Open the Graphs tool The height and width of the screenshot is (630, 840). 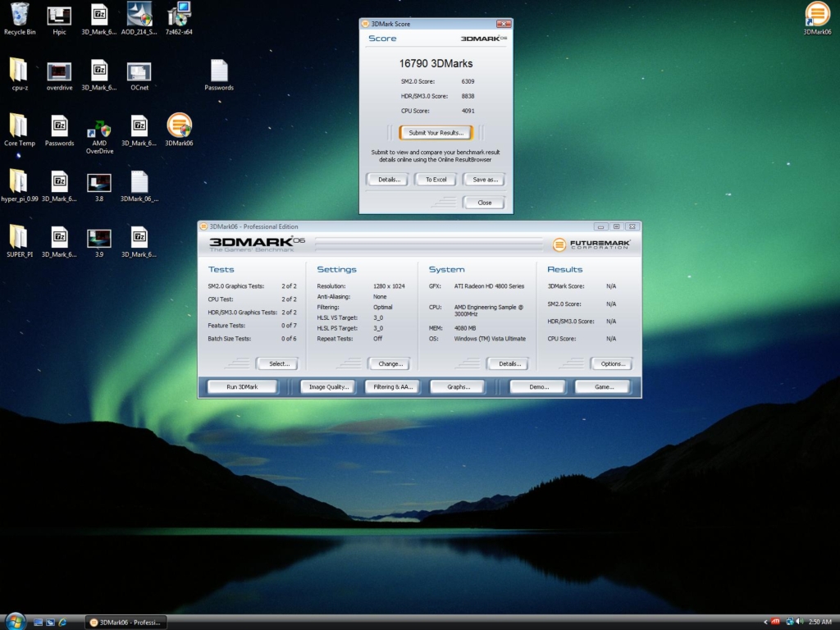[458, 387]
